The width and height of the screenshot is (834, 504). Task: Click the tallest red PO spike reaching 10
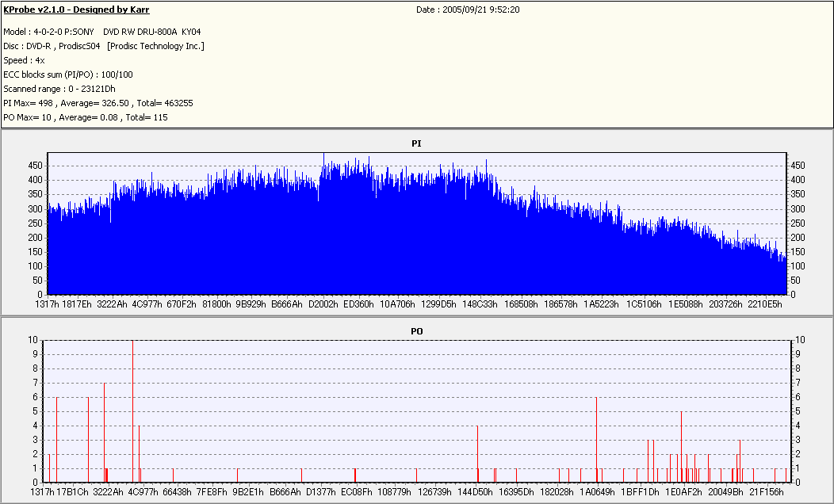[132, 411]
